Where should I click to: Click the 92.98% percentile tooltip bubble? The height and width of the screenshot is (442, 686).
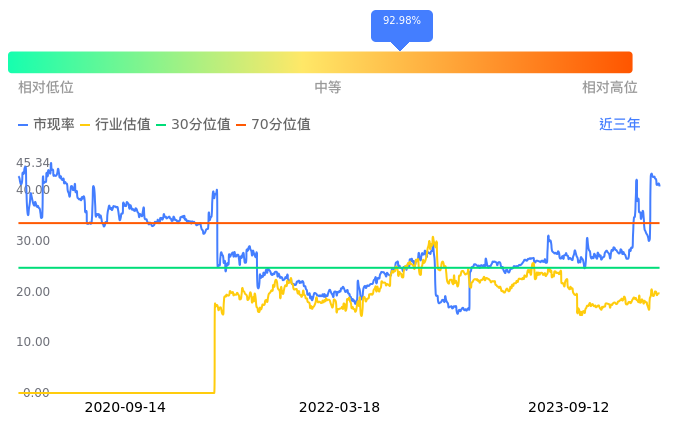point(401,22)
